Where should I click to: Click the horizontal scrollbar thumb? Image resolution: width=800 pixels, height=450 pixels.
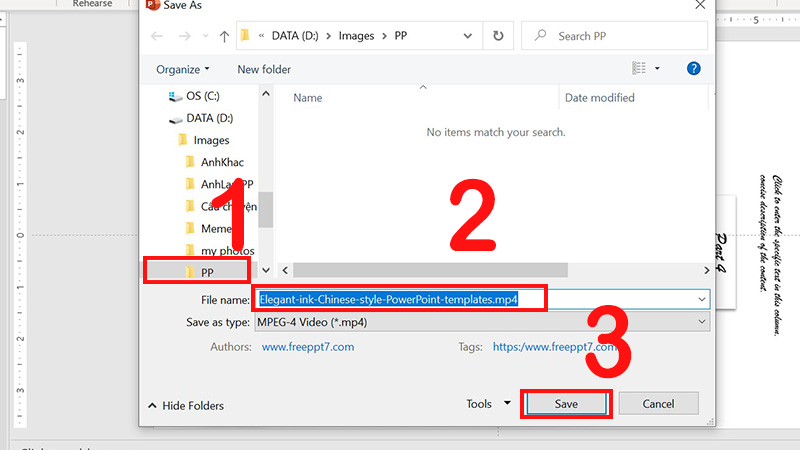(x=430, y=270)
